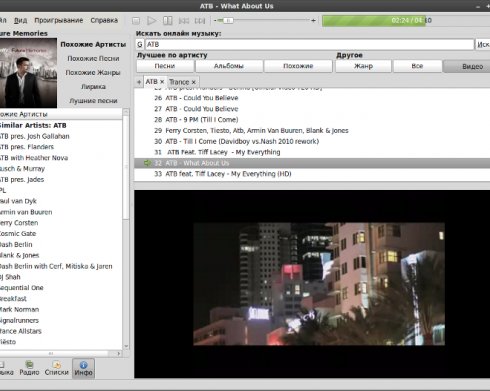This screenshot has height=391, width=490.
Task: Select similar artist Trance Allstars
Action: (21, 331)
